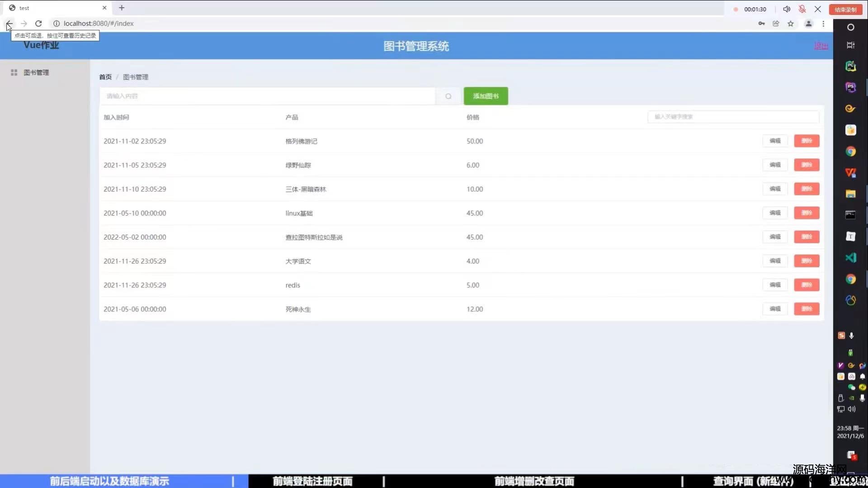
Task: Open the Chrome profile avatar icon
Action: (x=808, y=24)
